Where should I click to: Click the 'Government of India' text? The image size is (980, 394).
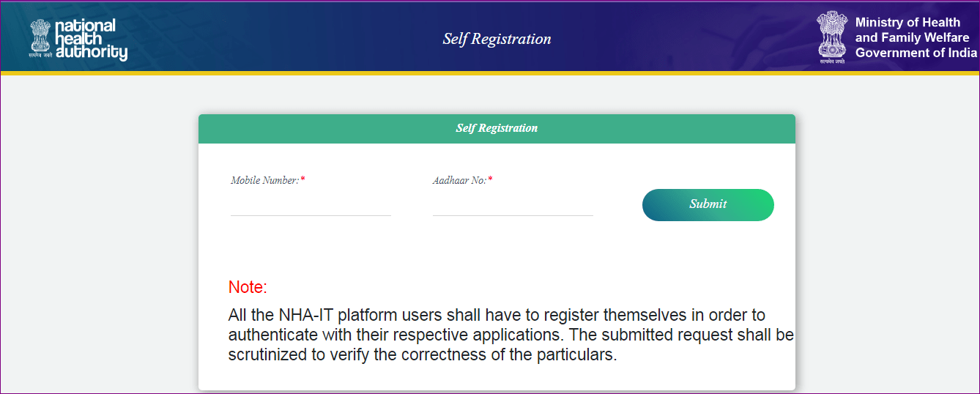pyautogui.click(x=916, y=53)
